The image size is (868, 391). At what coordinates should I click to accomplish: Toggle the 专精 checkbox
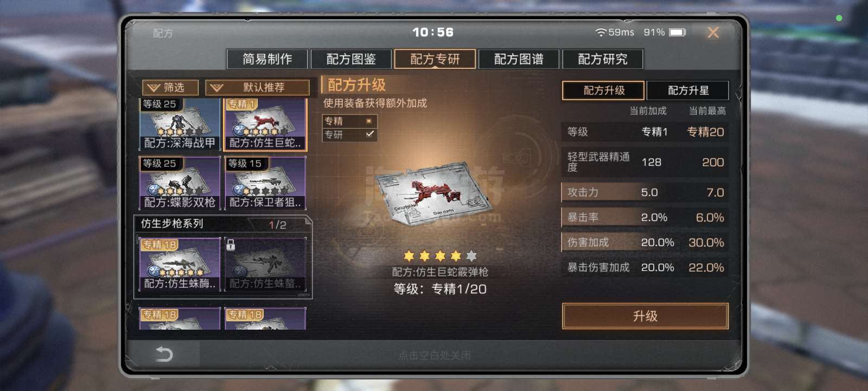pyautogui.click(x=369, y=121)
